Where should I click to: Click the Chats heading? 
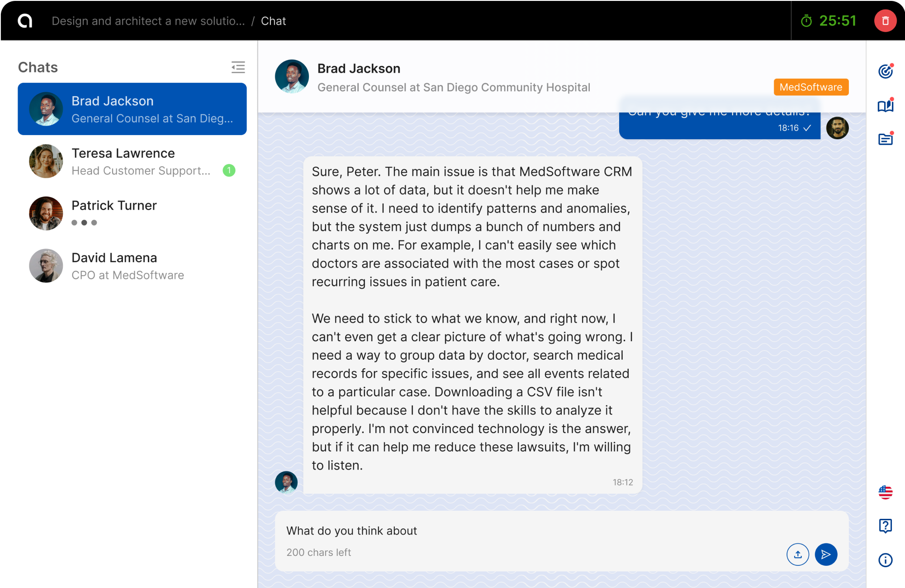coord(38,67)
